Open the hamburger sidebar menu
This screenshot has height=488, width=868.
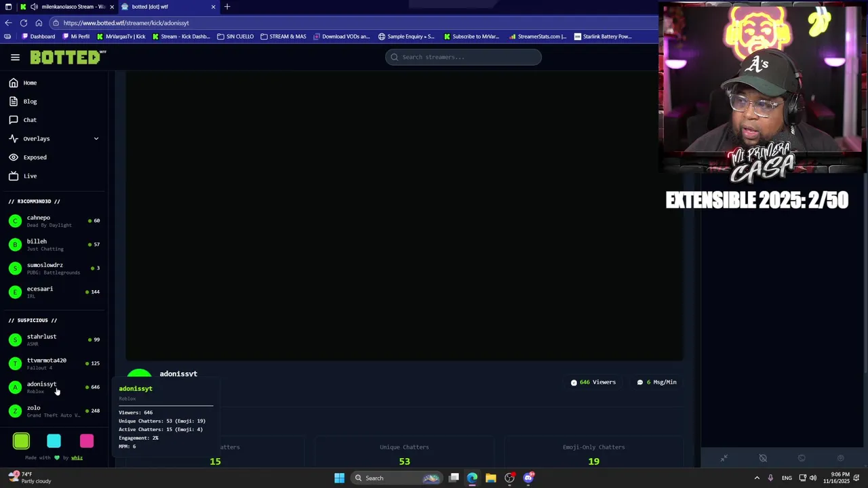pos(15,58)
